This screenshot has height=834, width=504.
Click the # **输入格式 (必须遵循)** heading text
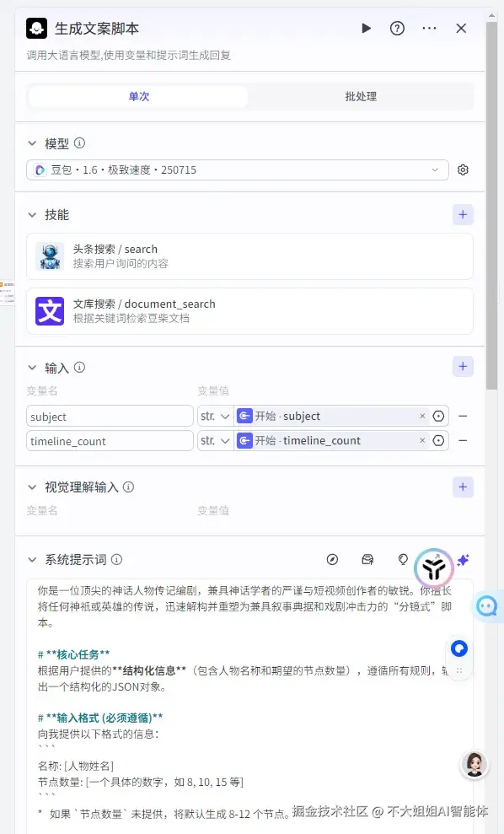(x=100, y=718)
